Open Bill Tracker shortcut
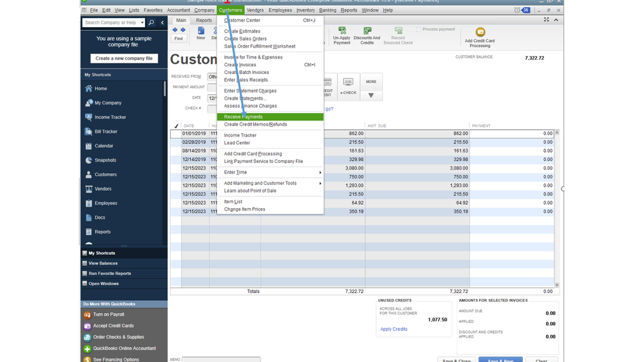 pyautogui.click(x=106, y=132)
